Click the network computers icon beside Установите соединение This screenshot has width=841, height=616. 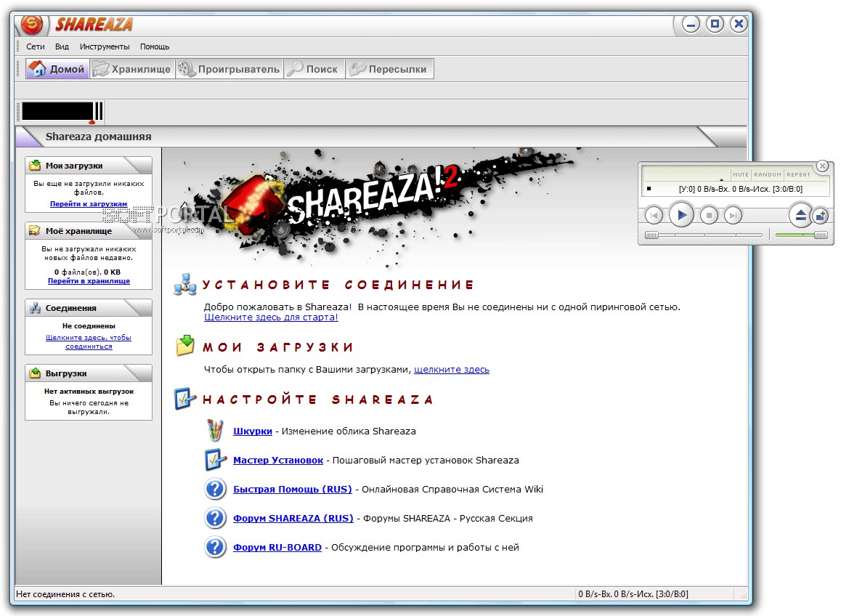(x=185, y=284)
